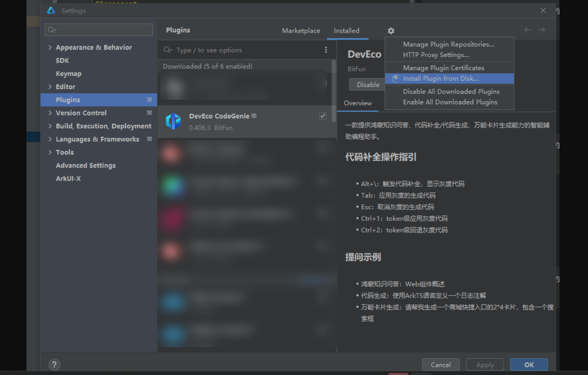Click the project-level icon beside Plugins

(x=149, y=100)
